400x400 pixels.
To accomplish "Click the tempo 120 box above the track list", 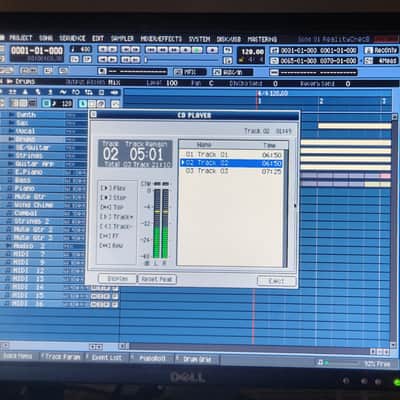I will [62, 104].
